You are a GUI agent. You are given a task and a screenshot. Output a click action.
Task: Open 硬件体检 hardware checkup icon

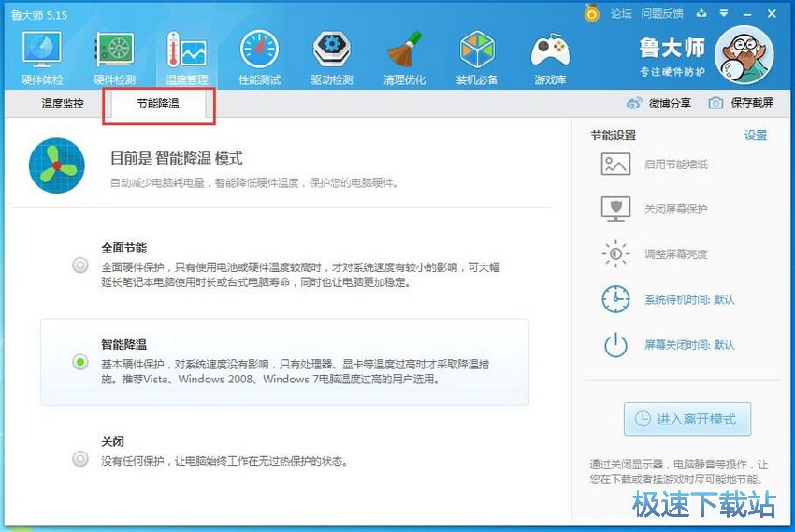41,50
